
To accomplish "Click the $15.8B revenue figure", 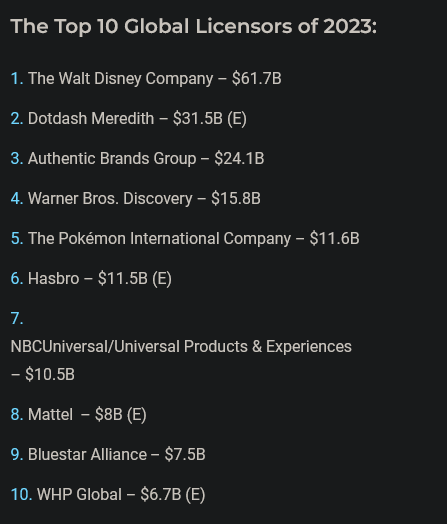I will click(x=236, y=199).
